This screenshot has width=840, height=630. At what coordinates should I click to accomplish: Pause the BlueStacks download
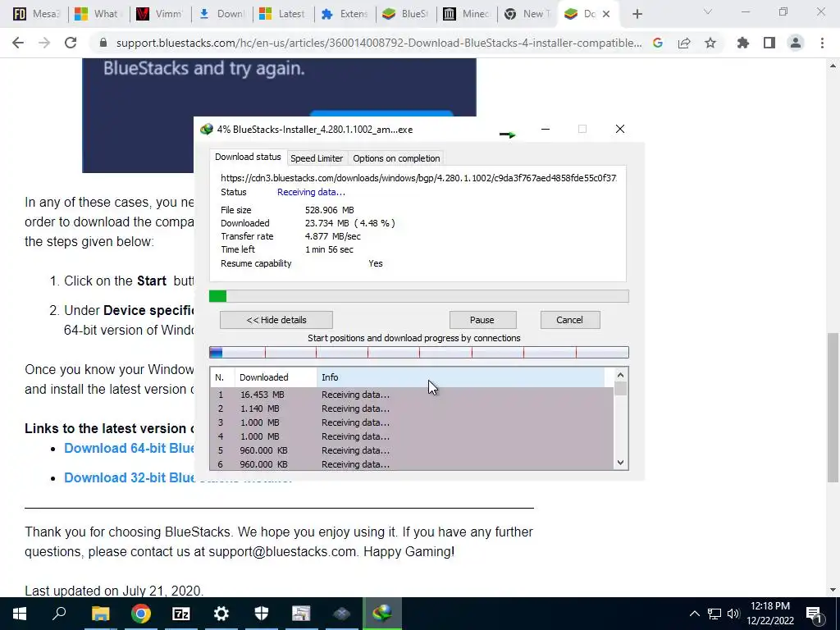[482, 320]
